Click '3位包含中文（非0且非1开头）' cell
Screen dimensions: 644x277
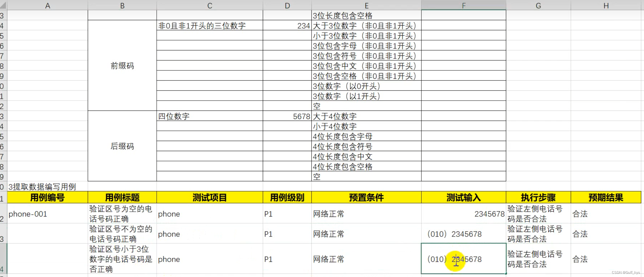[366, 66]
